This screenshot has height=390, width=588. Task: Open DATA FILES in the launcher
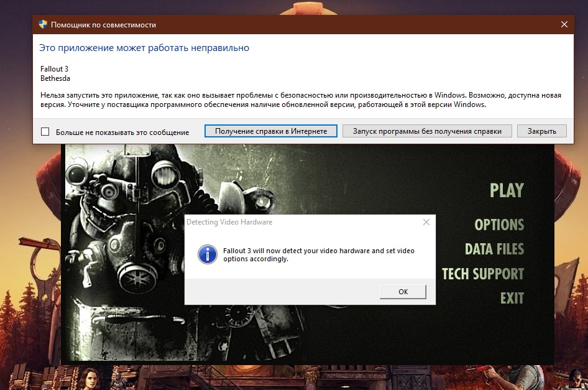pyautogui.click(x=494, y=249)
